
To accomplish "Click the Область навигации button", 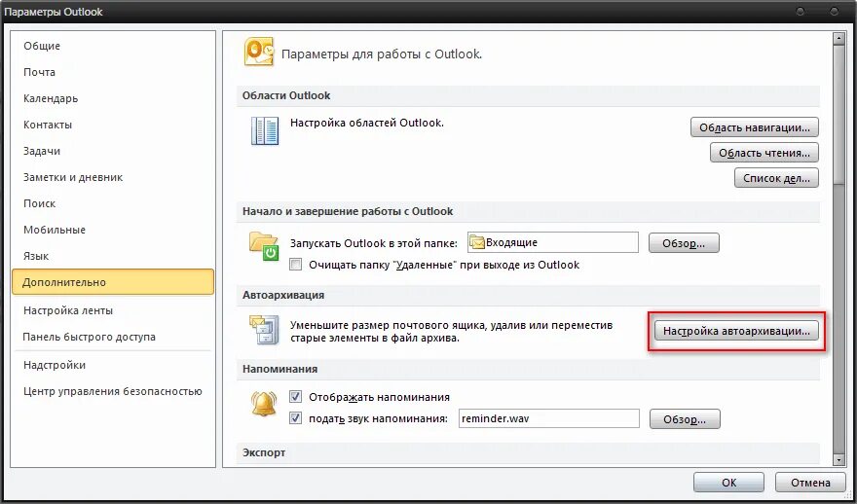I will tap(755, 127).
